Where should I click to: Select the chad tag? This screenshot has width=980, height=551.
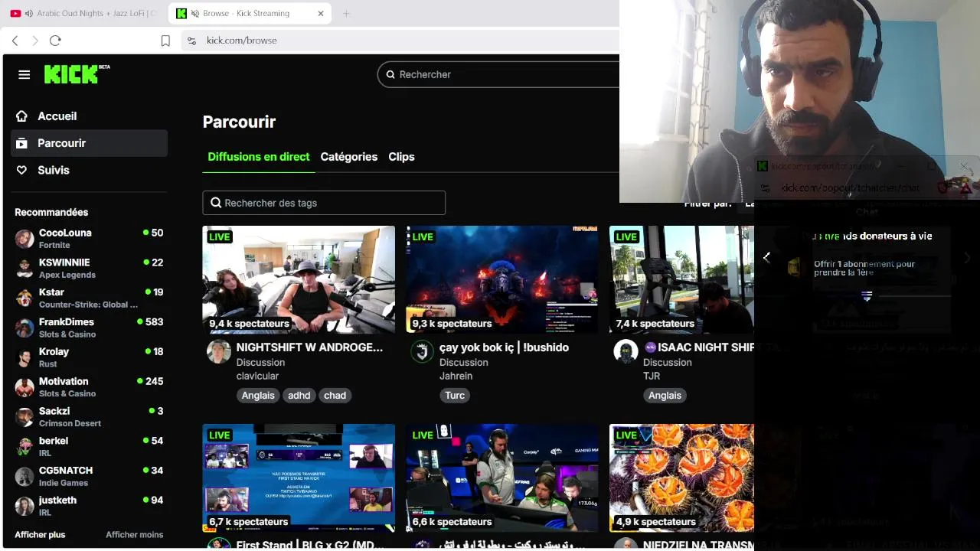[x=335, y=396]
